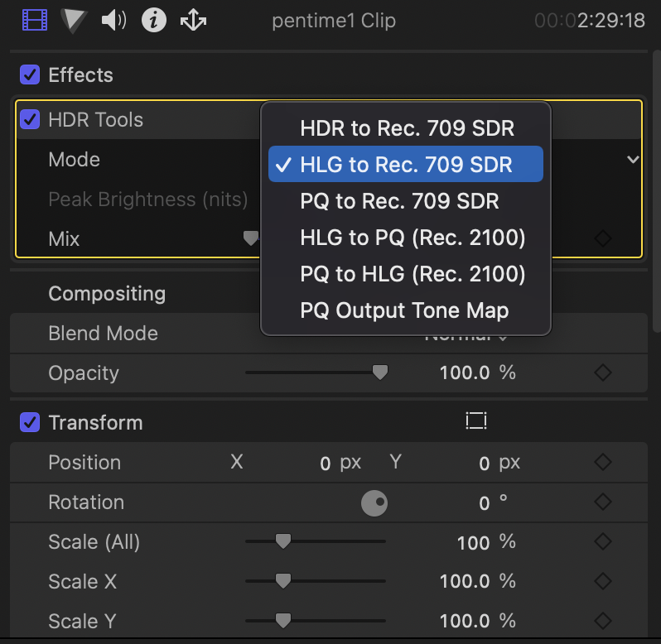Open the Video inspector filmstrip icon

click(x=35, y=20)
